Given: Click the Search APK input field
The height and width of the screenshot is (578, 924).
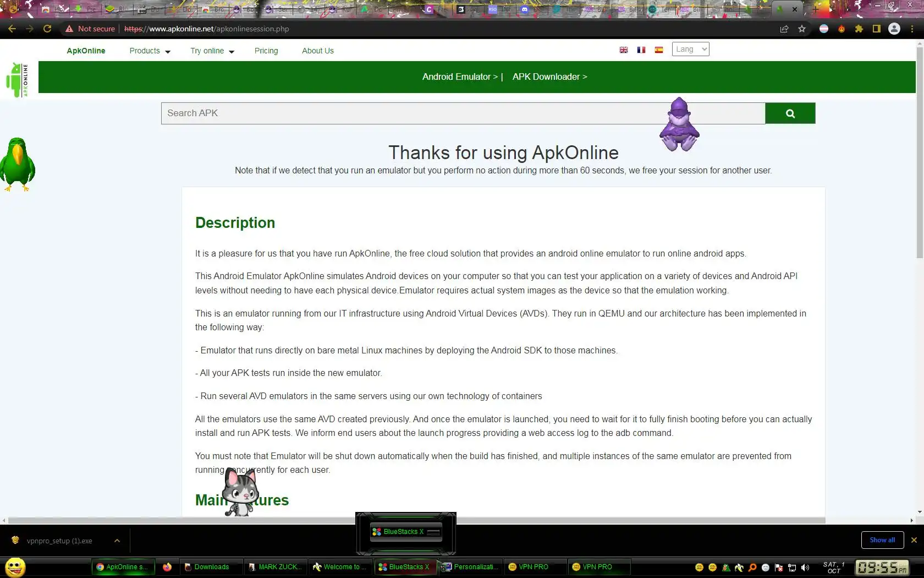Looking at the screenshot, I should pyautogui.click(x=463, y=113).
